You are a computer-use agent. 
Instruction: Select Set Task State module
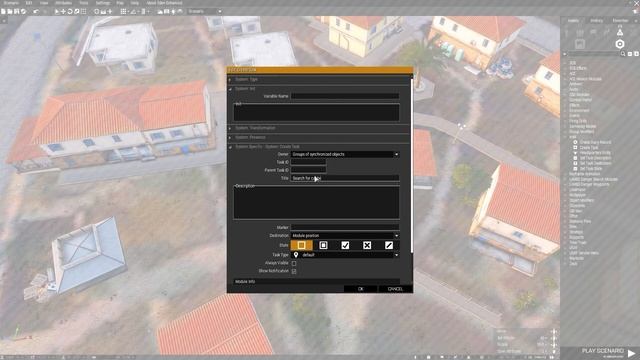pos(591,169)
